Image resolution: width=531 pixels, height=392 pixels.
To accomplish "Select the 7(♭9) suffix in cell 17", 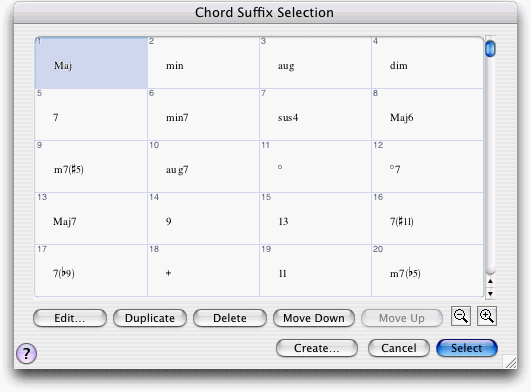I will pos(91,270).
